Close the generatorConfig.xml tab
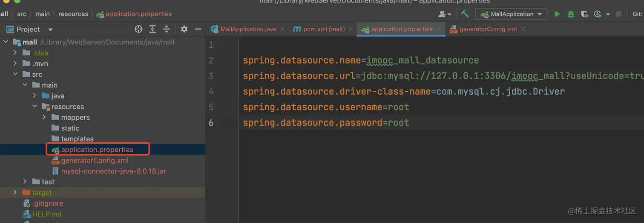Image resolution: width=644 pixels, height=223 pixels. point(523,29)
